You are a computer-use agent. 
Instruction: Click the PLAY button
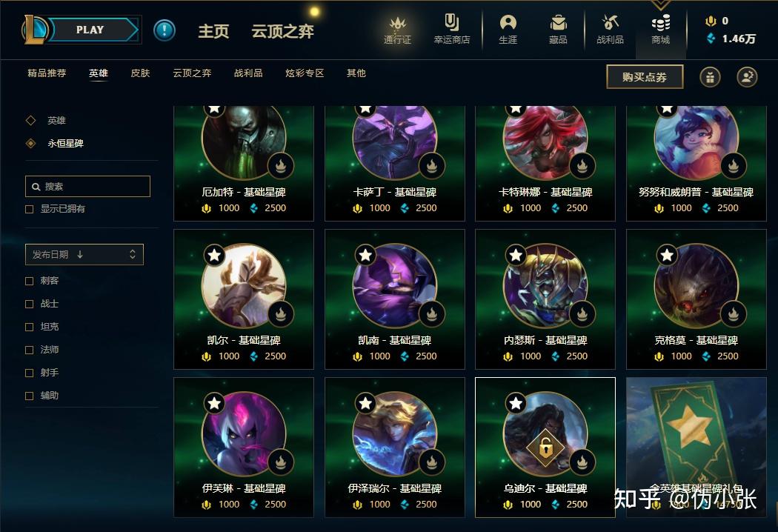tap(92, 30)
